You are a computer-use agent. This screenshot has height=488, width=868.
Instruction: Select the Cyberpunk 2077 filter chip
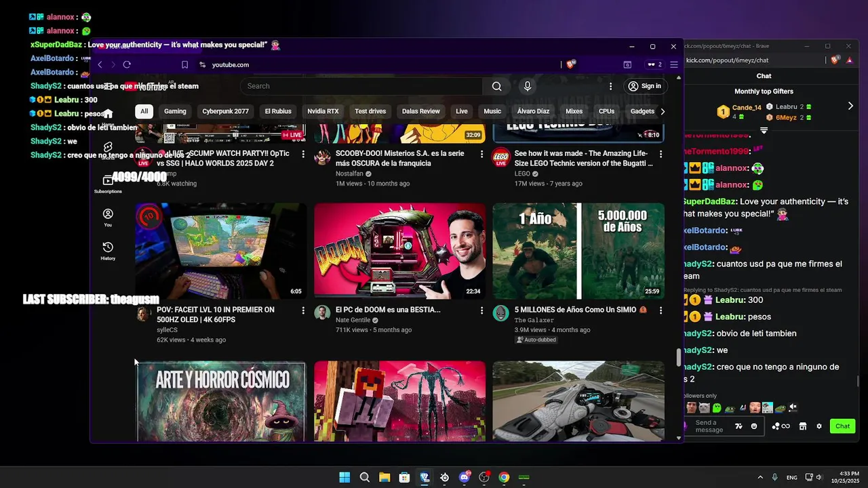[x=226, y=111]
